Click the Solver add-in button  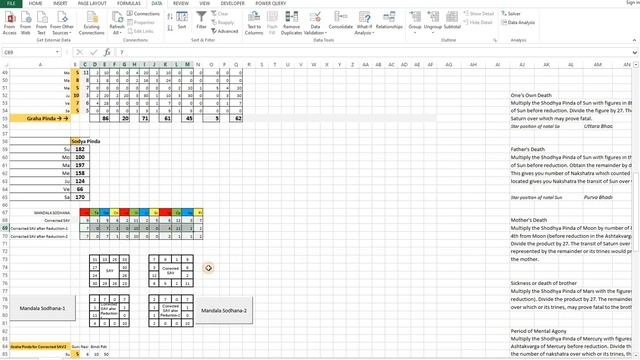coord(511,13)
